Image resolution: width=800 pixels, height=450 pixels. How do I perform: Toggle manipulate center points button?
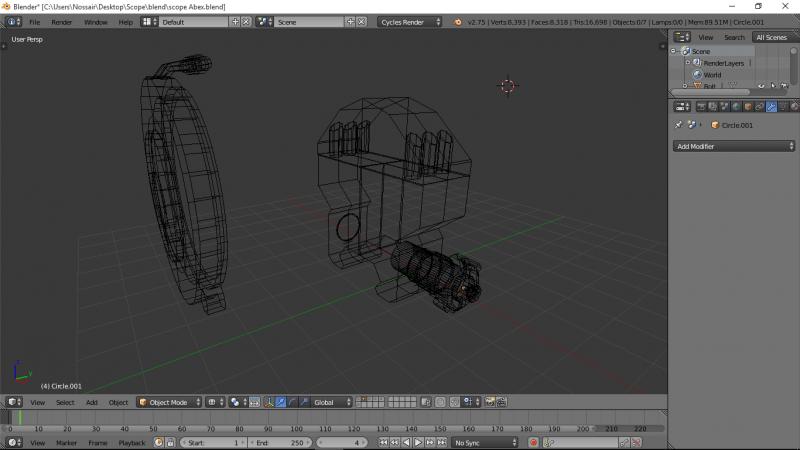click(x=254, y=402)
